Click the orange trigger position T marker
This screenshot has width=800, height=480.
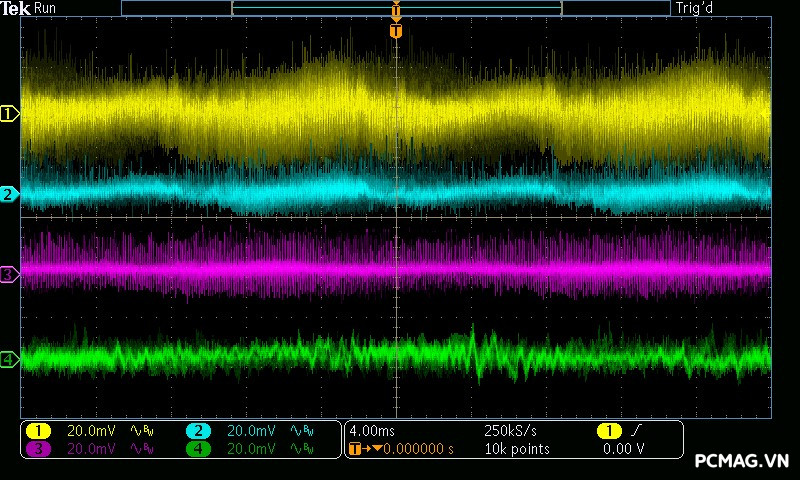tap(396, 31)
